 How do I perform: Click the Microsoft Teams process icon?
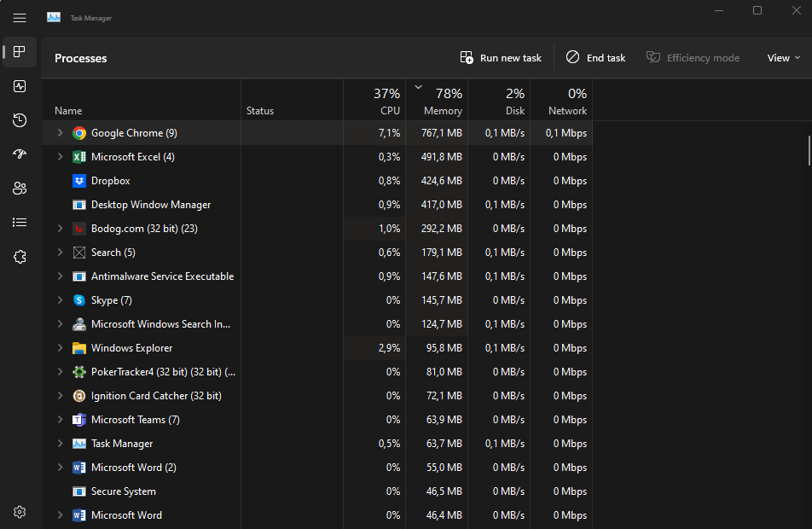[x=79, y=420]
